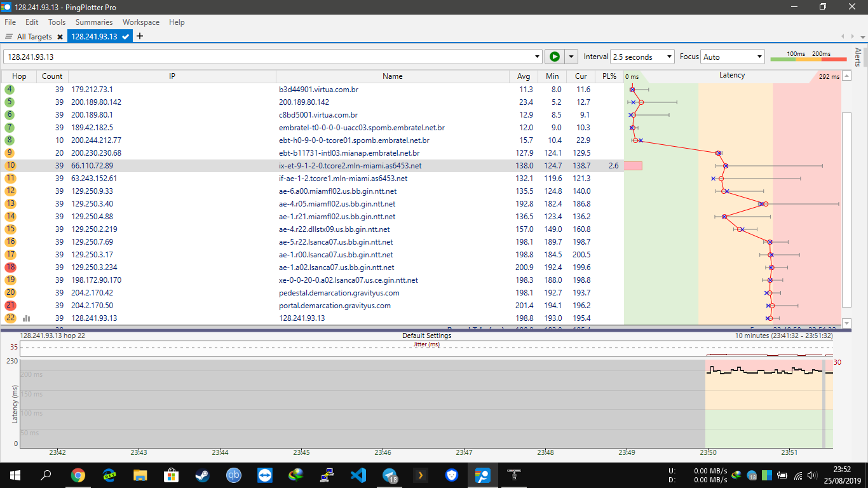
Task: Expand the target address history dropdown
Action: coord(538,57)
